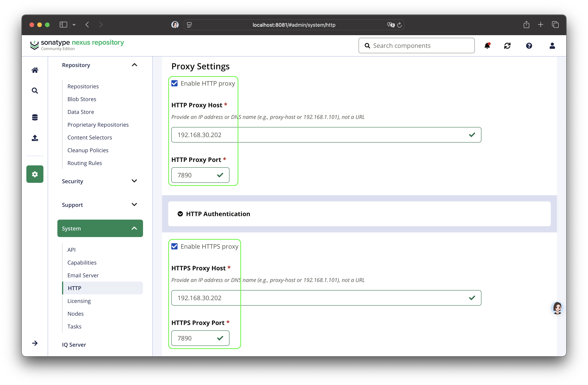Open the upload icon in left rail
The height and width of the screenshot is (385, 588).
(x=35, y=138)
